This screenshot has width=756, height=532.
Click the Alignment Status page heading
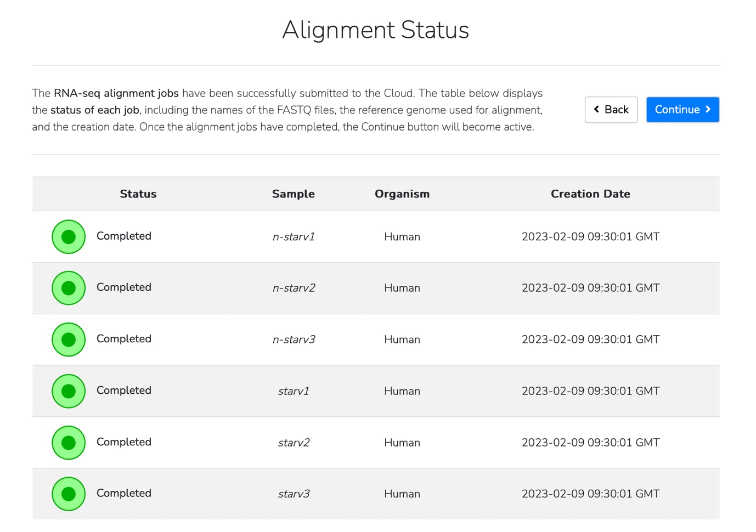pyautogui.click(x=376, y=30)
